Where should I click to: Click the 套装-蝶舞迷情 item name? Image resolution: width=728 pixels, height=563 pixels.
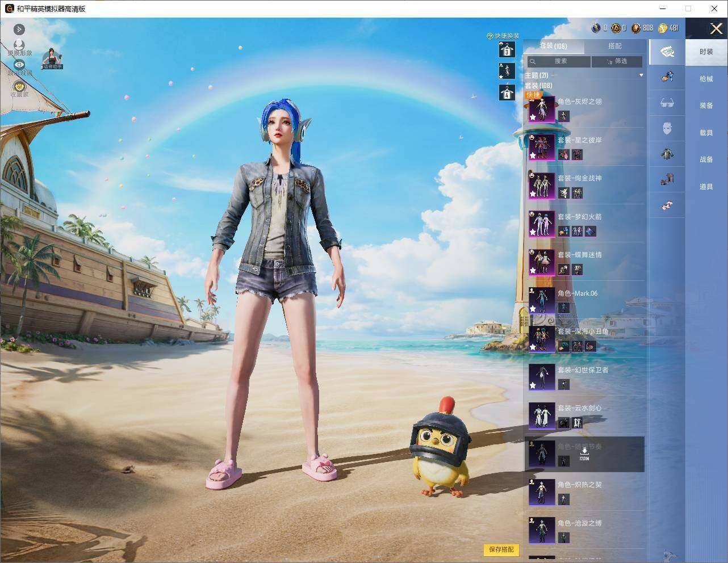[x=580, y=255]
